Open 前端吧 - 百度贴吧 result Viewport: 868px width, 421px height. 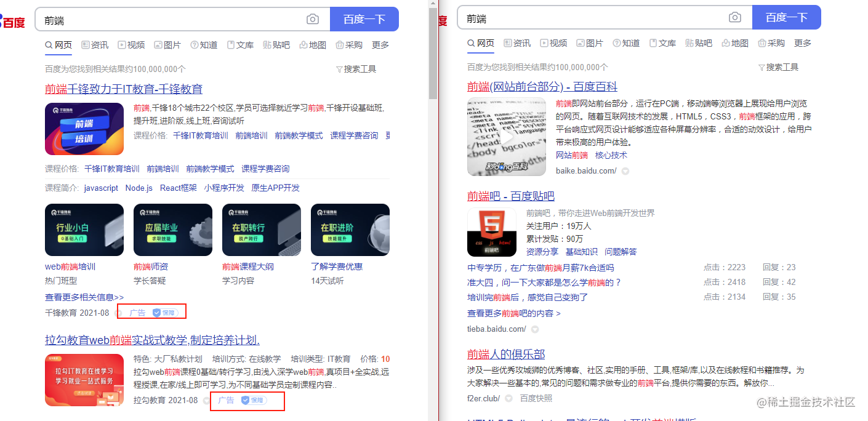click(x=511, y=196)
